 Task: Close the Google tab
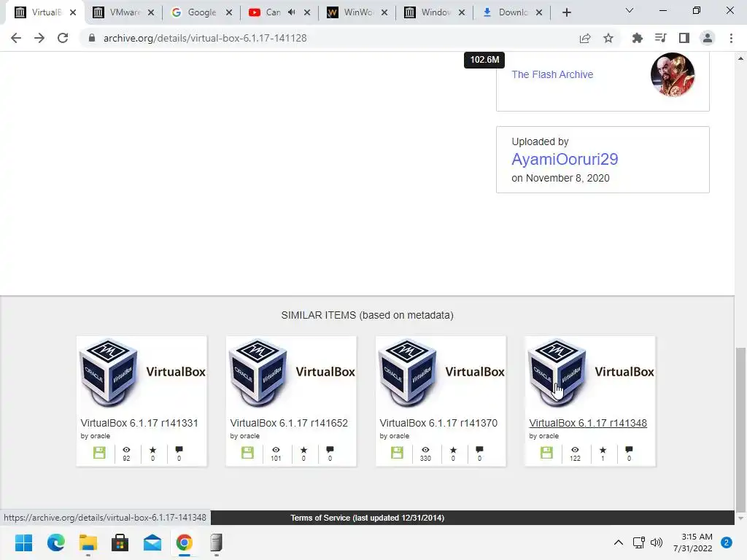point(229,12)
